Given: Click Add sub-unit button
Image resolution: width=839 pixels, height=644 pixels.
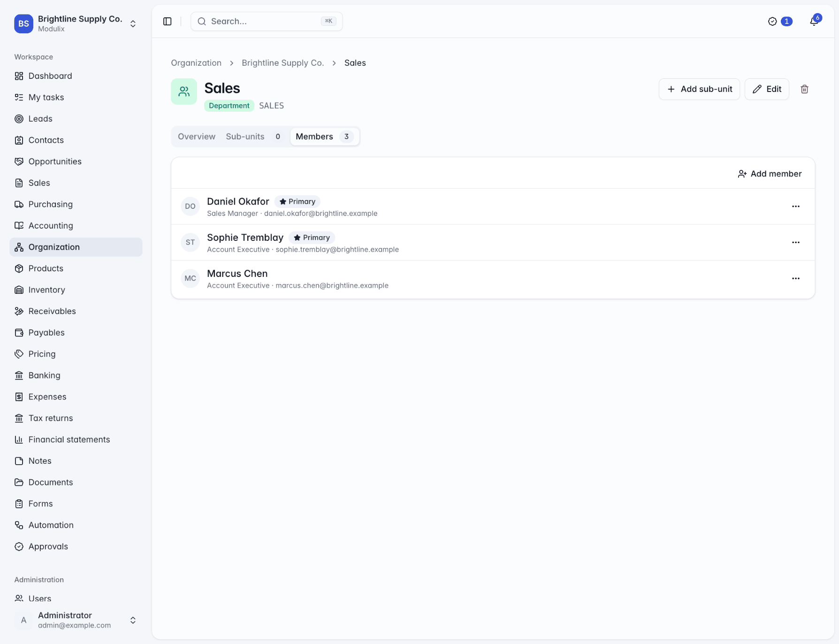Looking at the screenshot, I should 699,89.
